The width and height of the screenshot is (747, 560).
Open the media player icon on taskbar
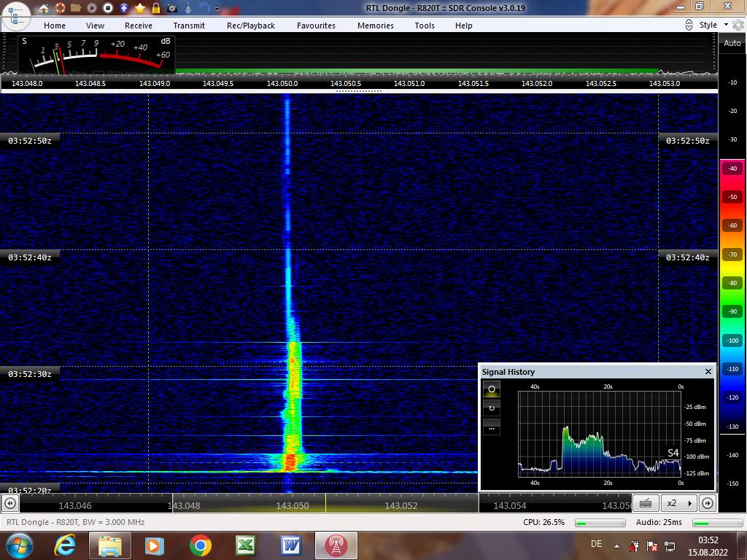coord(154,545)
